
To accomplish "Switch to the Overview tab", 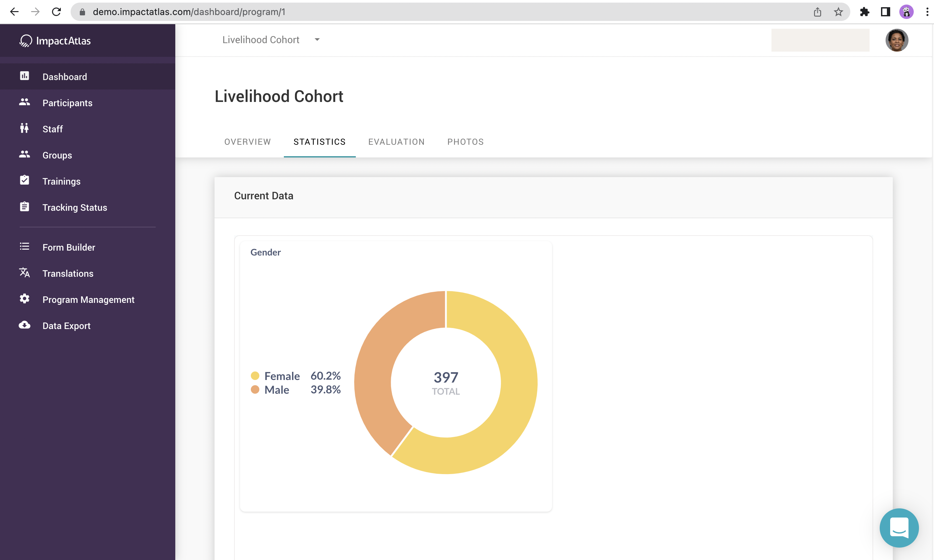I will (x=247, y=142).
